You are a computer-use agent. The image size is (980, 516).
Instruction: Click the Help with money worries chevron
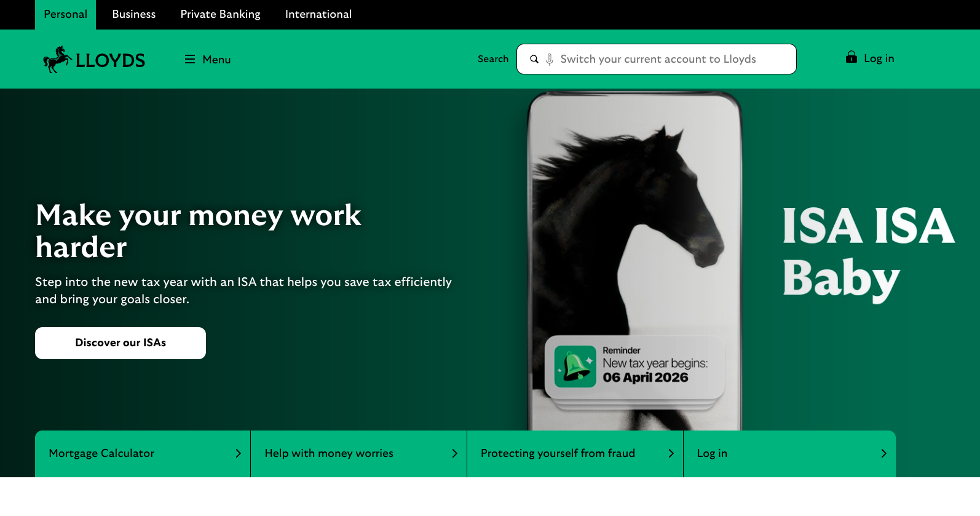455,453
